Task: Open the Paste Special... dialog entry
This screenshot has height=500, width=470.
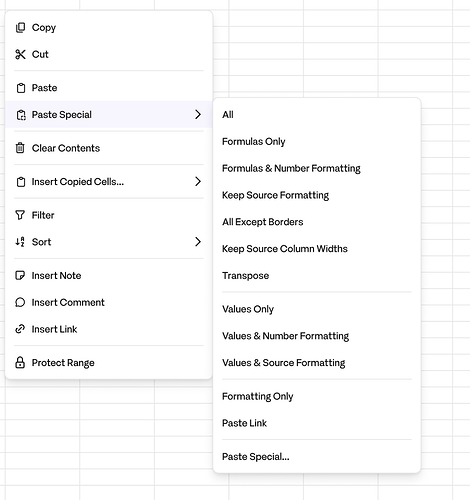Action: pos(256,457)
